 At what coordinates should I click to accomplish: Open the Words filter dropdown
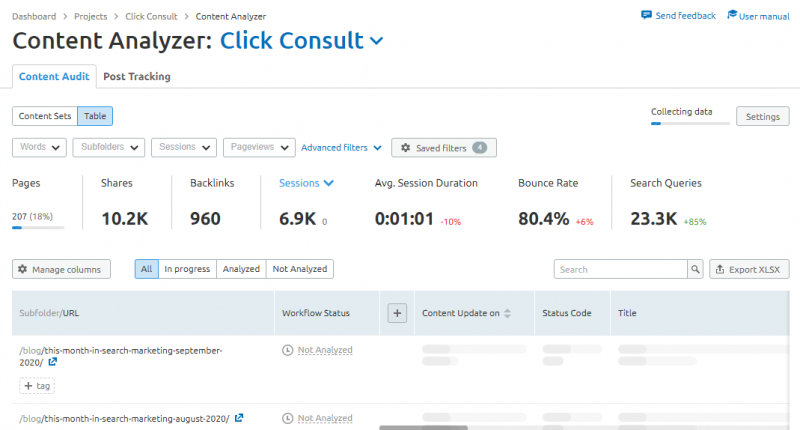tap(39, 147)
